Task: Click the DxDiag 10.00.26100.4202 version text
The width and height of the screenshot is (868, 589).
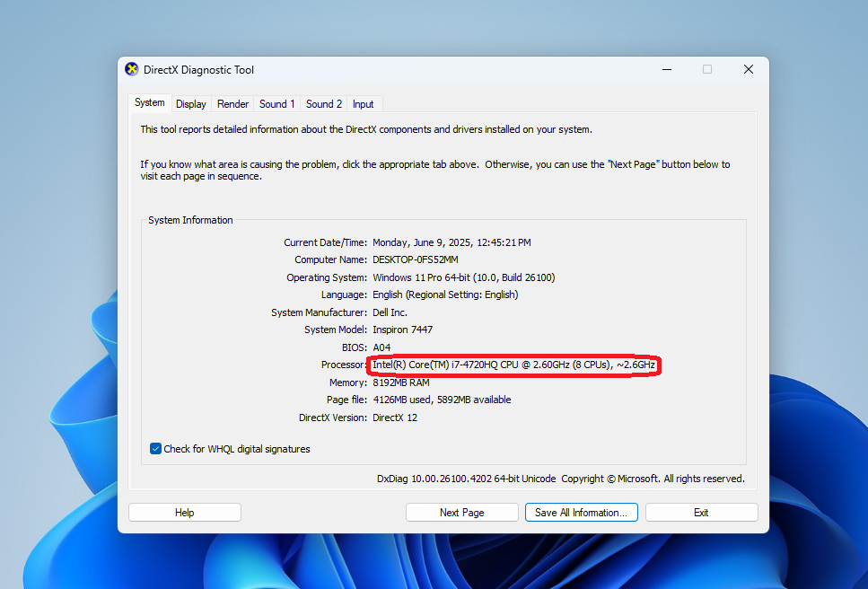Action: [466, 479]
